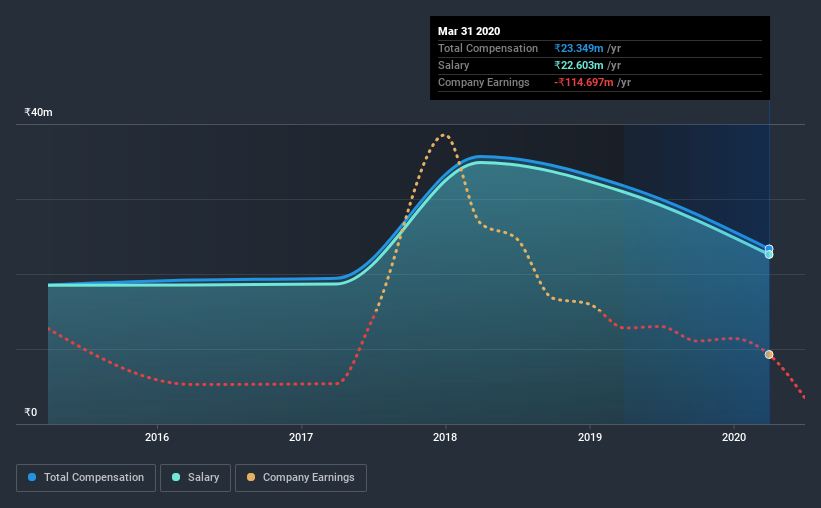821x508 pixels.
Task: Click the ₹0 y-axis label
Action: pyautogui.click(x=31, y=412)
